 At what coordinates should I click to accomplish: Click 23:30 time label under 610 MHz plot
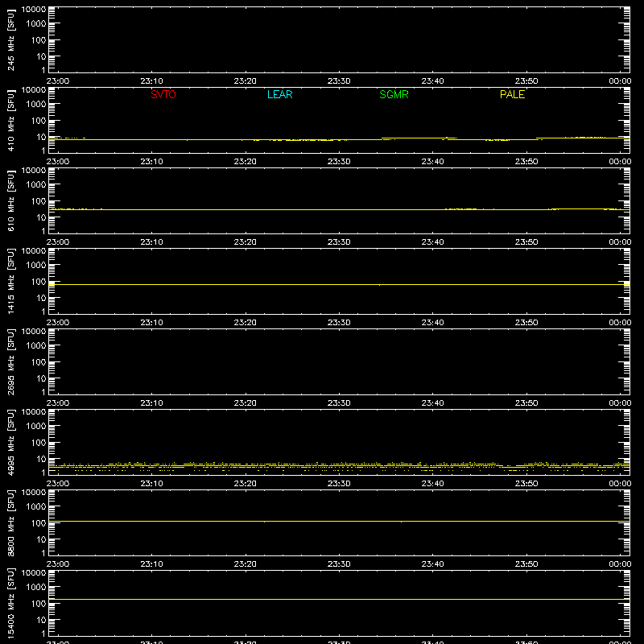tap(339, 242)
